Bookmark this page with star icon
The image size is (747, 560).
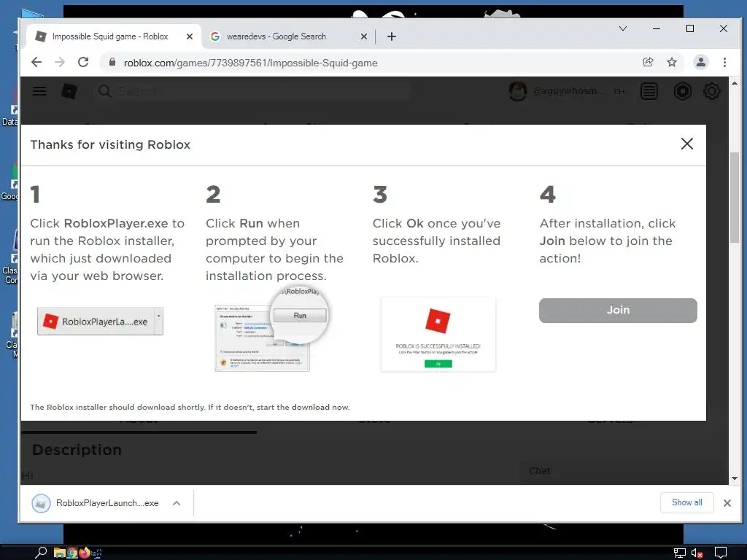[x=672, y=62]
